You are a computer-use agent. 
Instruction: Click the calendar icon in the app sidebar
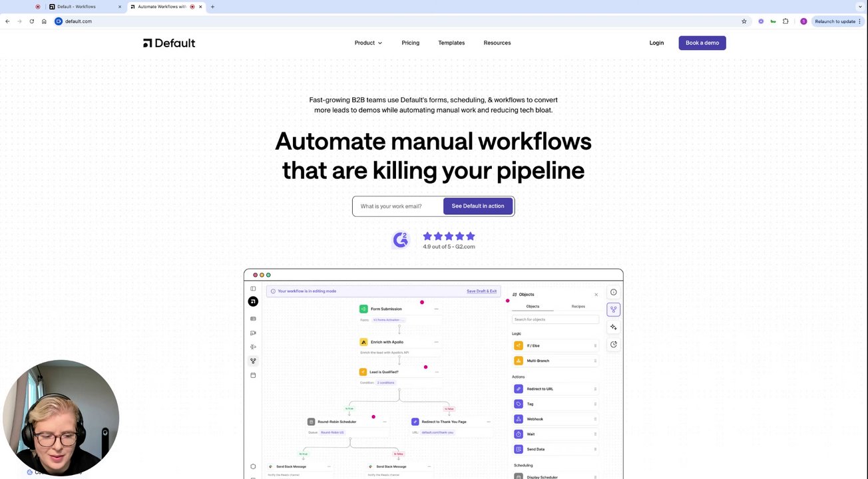[x=253, y=375]
